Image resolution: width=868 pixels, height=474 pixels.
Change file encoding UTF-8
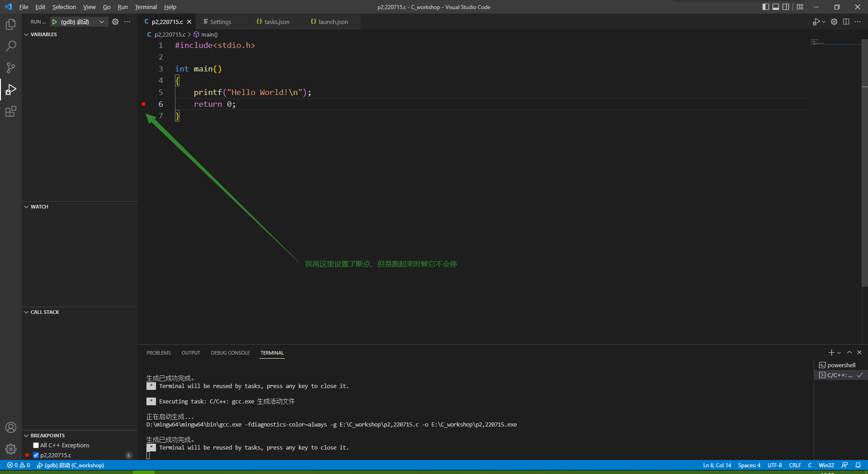pos(774,465)
